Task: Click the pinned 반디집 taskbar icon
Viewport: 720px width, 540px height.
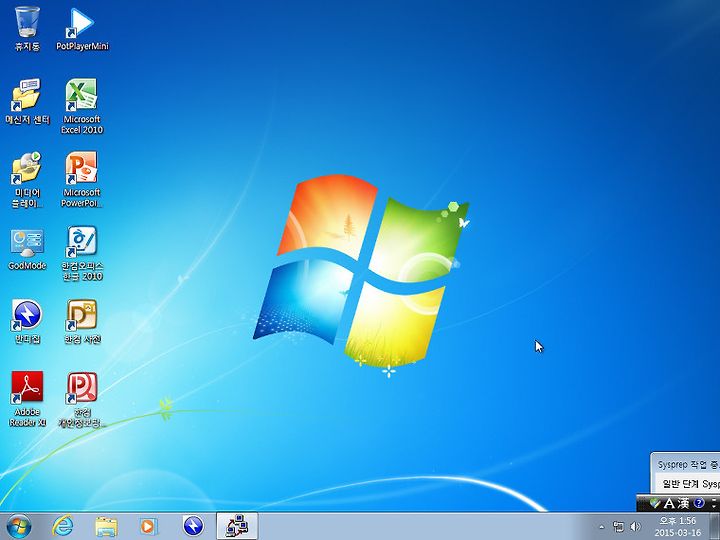Action: [193, 526]
